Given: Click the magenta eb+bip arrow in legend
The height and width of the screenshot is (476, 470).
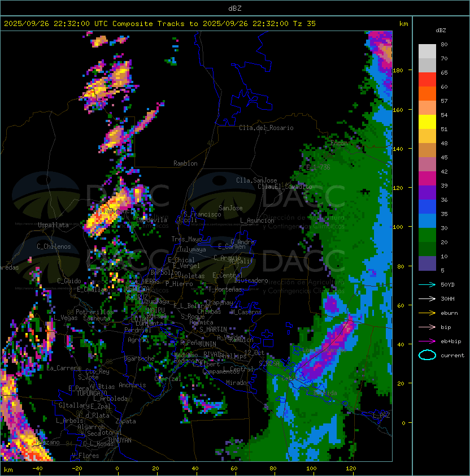Looking at the screenshot, I should point(427,341).
